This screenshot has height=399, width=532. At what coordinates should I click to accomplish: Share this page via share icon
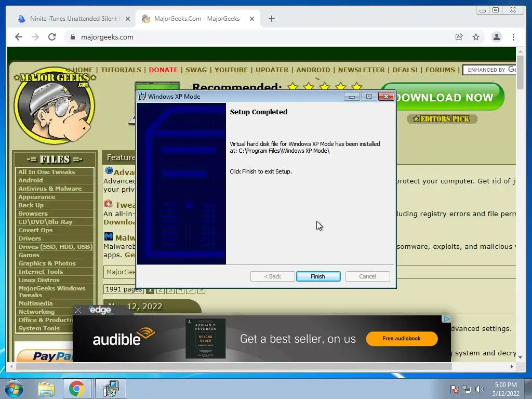pyautogui.click(x=459, y=37)
